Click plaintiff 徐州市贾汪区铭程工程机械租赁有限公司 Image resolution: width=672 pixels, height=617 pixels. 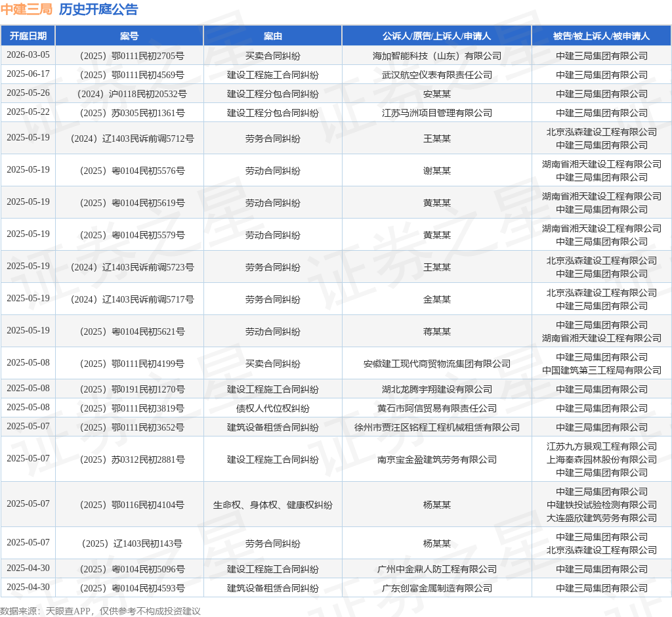[436, 427]
